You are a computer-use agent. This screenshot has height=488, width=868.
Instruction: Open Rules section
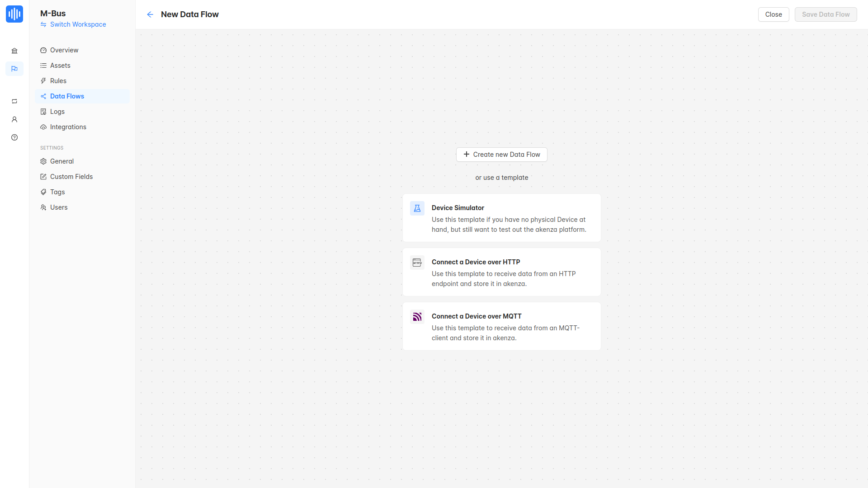tap(58, 81)
